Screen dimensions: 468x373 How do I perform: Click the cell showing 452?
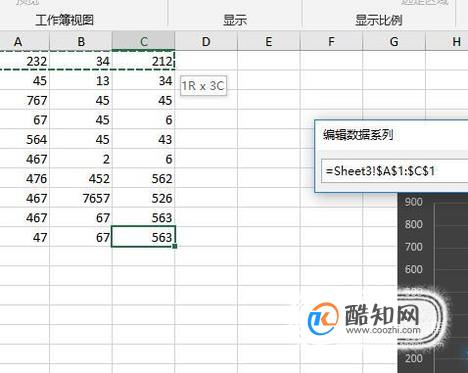click(x=81, y=178)
